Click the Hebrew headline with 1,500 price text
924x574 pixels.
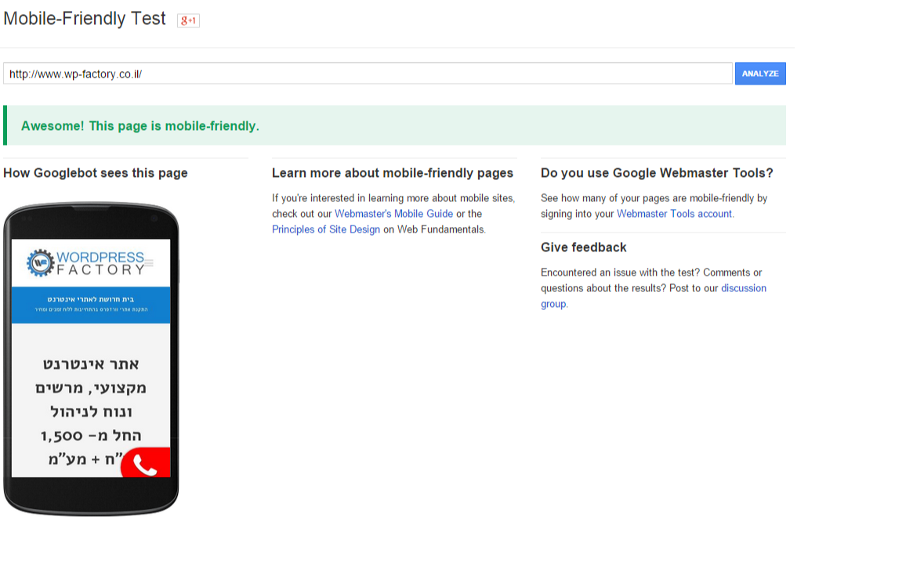click(x=91, y=411)
